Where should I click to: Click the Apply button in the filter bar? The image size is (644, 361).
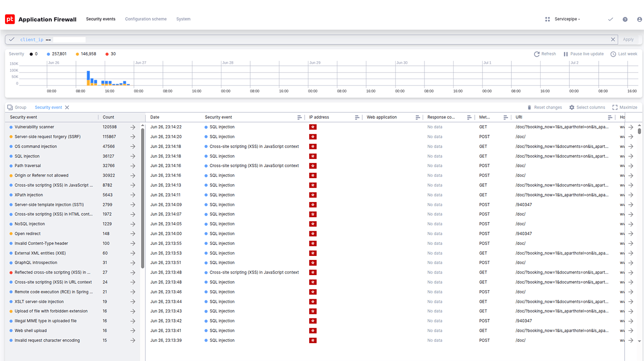coord(628,39)
